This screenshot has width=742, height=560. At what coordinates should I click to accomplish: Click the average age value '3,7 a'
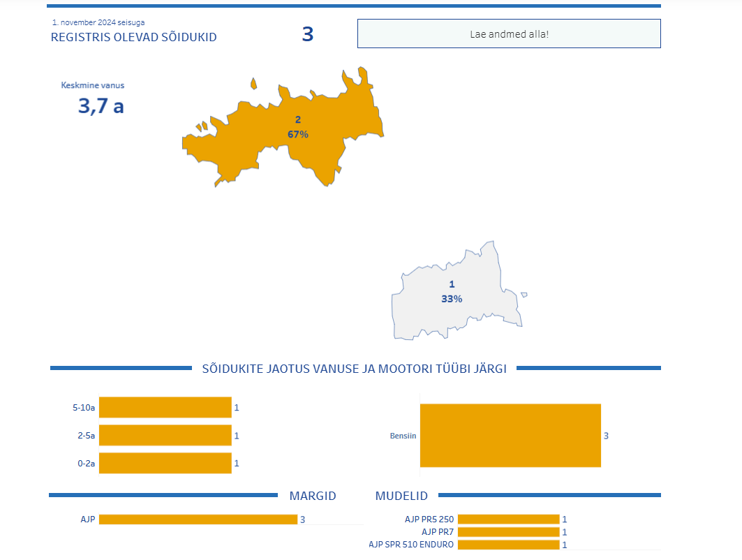click(x=101, y=106)
